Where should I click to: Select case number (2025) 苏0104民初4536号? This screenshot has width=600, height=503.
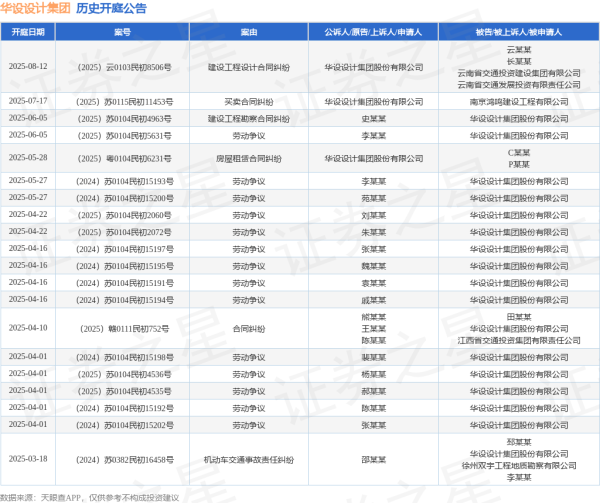[x=124, y=374]
